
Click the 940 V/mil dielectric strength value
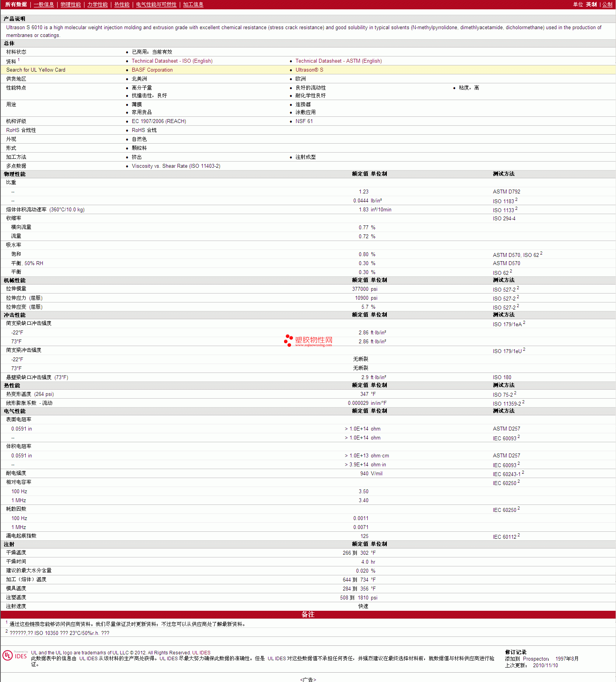(371, 474)
